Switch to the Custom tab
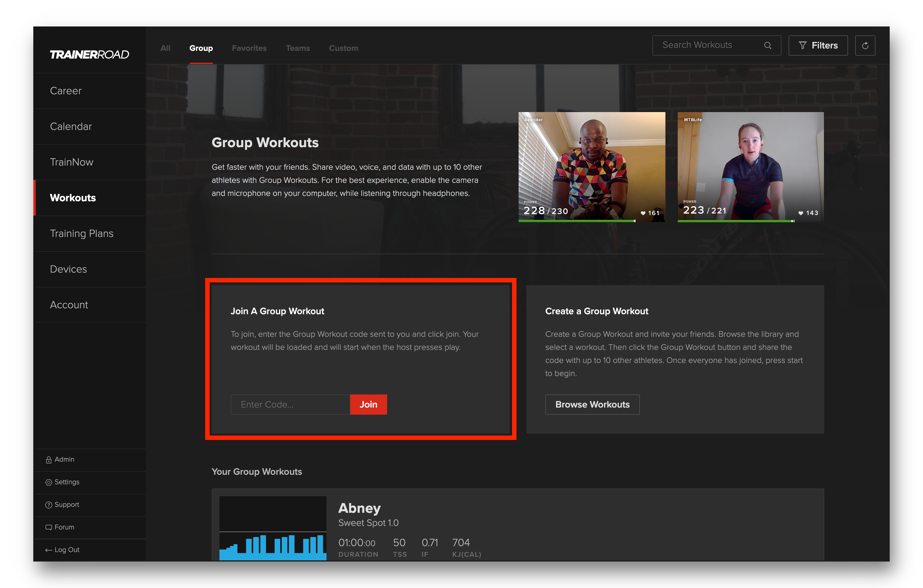923x588 pixels. (343, 48)
